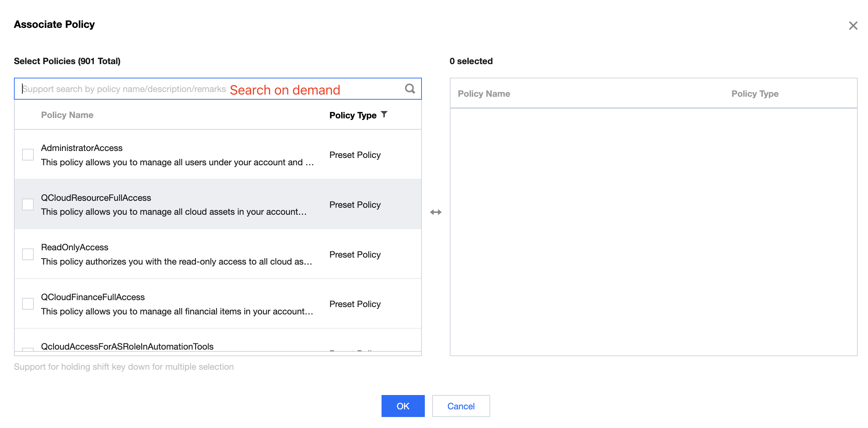Check the AdministratorAccess policy checkbox

[28, 155]
